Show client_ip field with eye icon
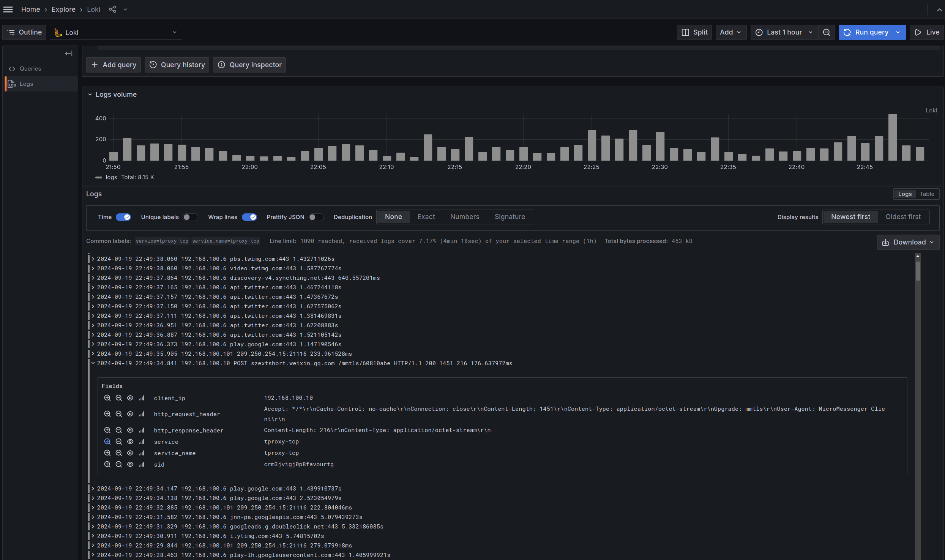This screenshot has height=560, width=945. click(x=130, y=398)
